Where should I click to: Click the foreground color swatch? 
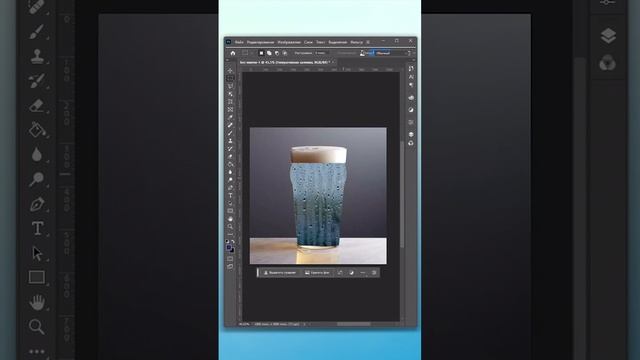click(229, 247)
